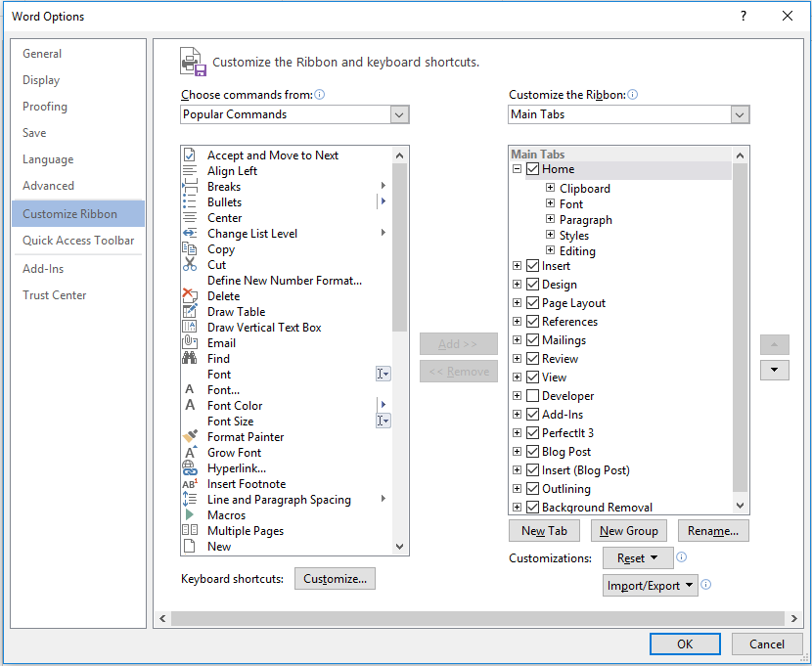
Task: Select the Cut command icon
Action: pyautogui.click(x=190, y=265)
